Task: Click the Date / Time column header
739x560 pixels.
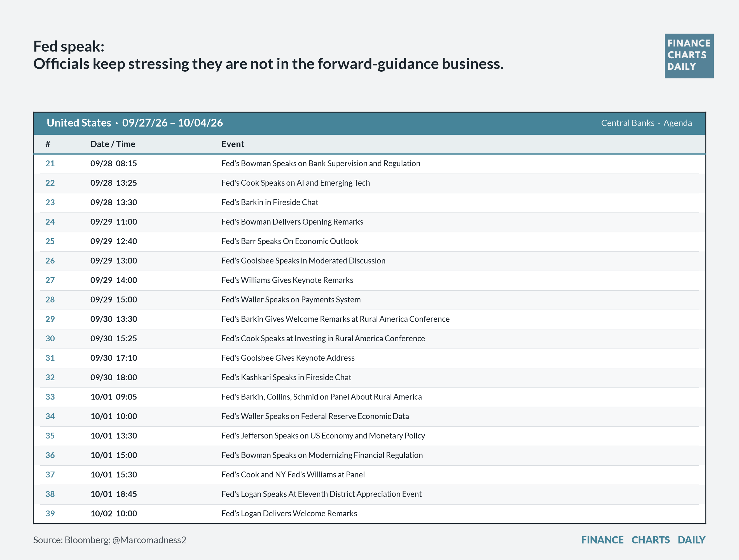Action: (113, 144)
